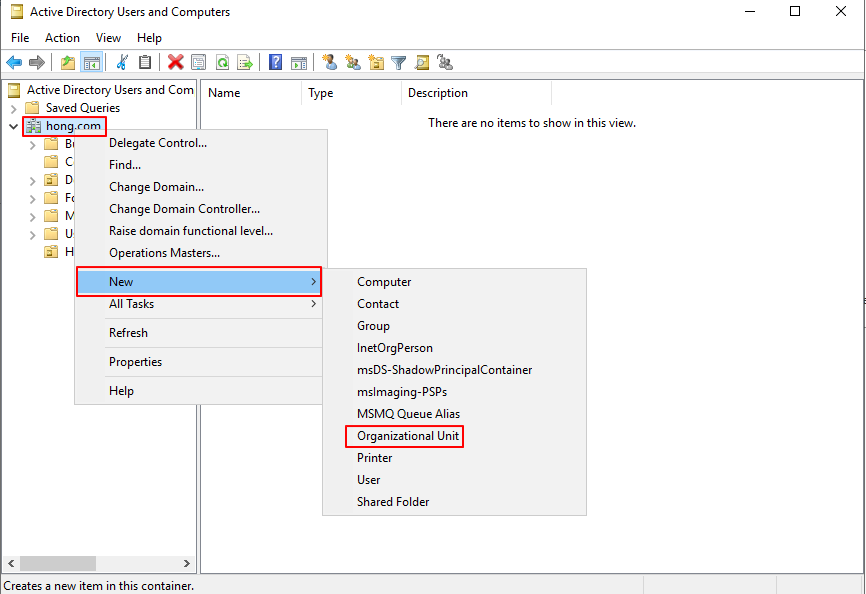Click the gray Forward arrow in toolbar

[x=36, y=62]
